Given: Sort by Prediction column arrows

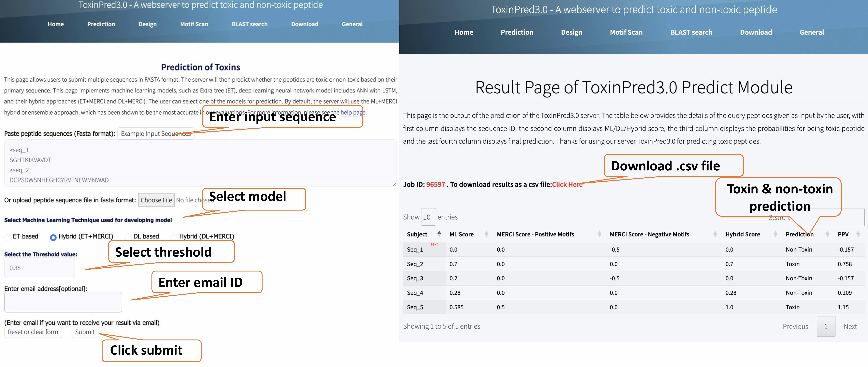Looking at the screenshot, I should point(827,234).
